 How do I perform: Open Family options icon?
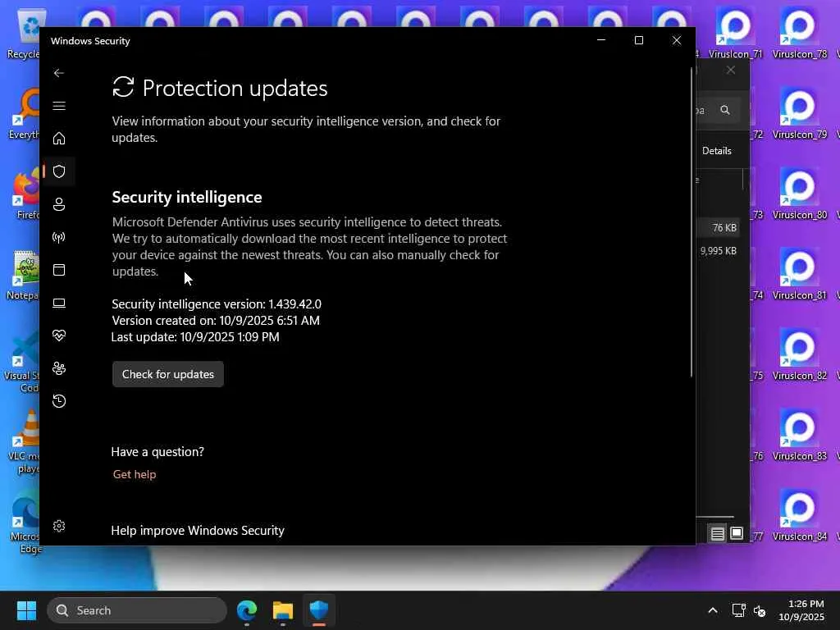tap(59, 368)
